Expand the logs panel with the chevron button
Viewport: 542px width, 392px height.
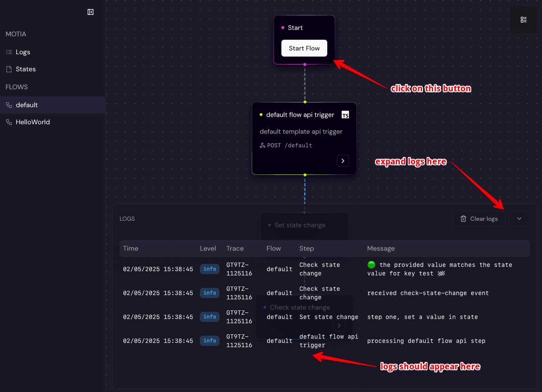coord(519,219)
